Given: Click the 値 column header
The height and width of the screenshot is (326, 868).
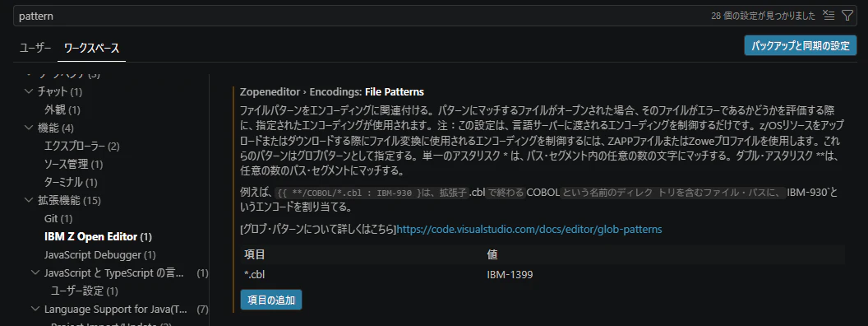Looking at the screenshot, I should [x=492, y=255].
